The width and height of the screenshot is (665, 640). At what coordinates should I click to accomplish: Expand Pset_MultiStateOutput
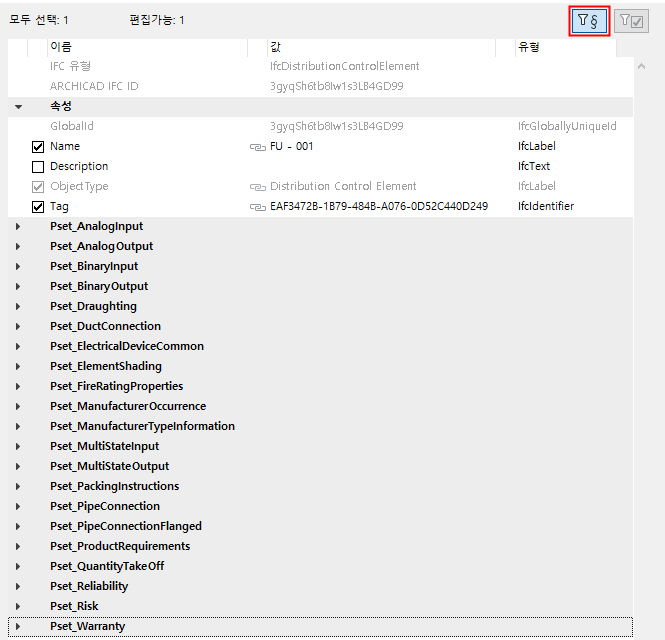pyautogui.click(x=18, y=466)
